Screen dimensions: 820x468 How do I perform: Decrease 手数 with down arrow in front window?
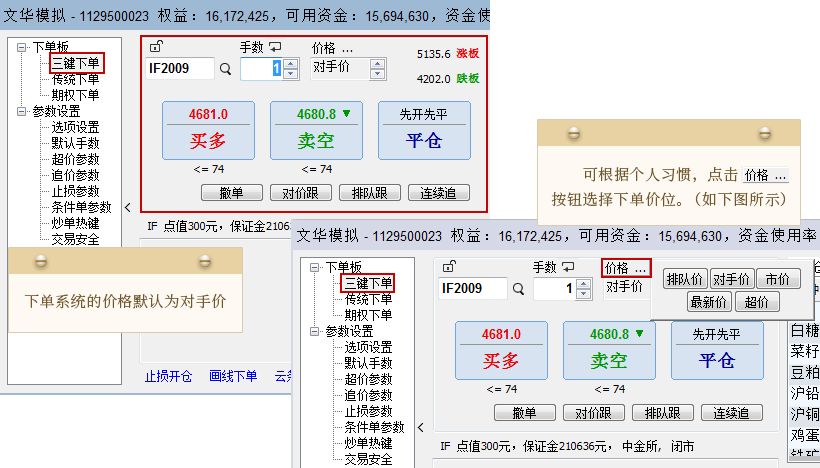[x=584, y=294]
